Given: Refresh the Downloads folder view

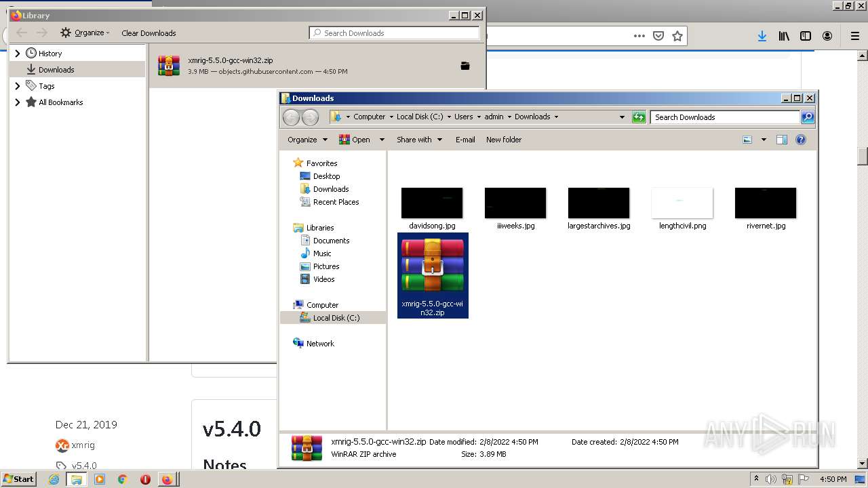Looking at the screenshot, I should pyautogui.click(x=639, y=117).
